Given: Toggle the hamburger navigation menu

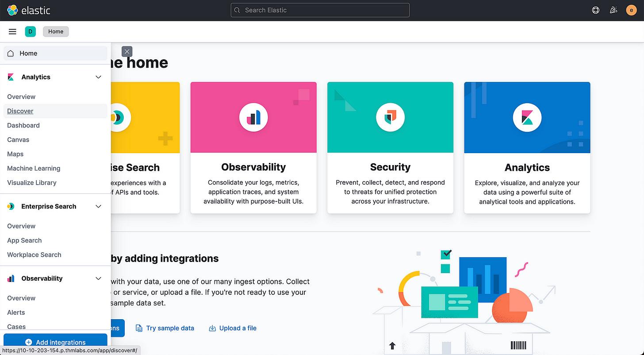Looking at the screenshot, I should [12, 31].
